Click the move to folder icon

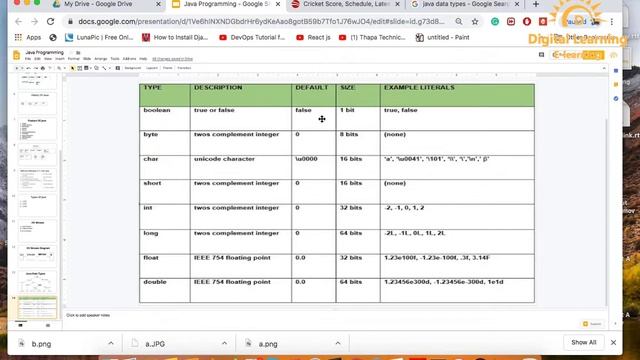(78, 53)
